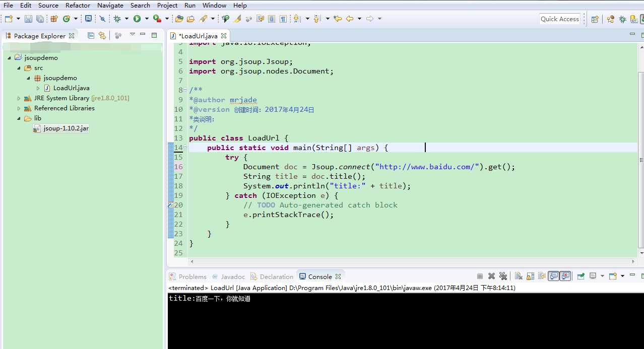Click the New file toolbar icon
The image size is (644, 349).
point(9,19)
